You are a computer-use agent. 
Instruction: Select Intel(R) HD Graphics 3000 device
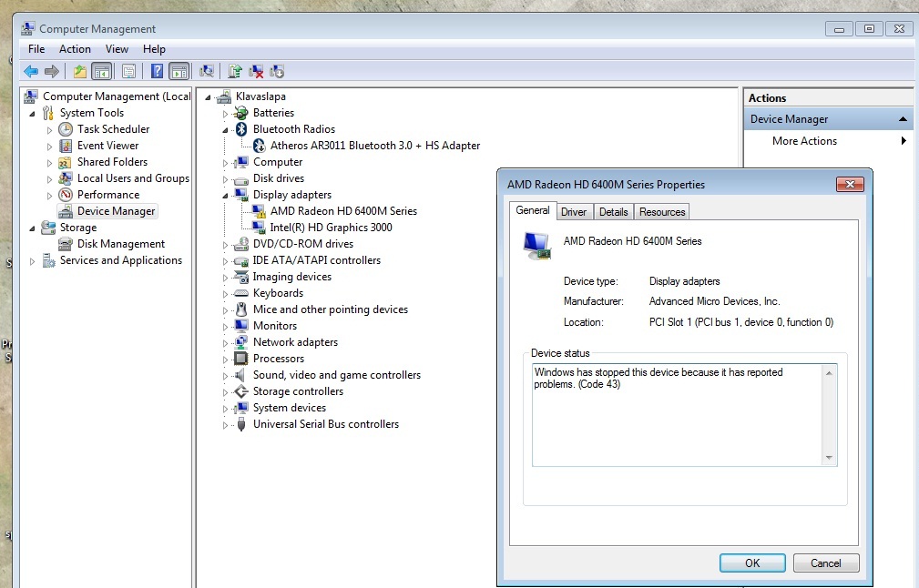coord(331,228)
